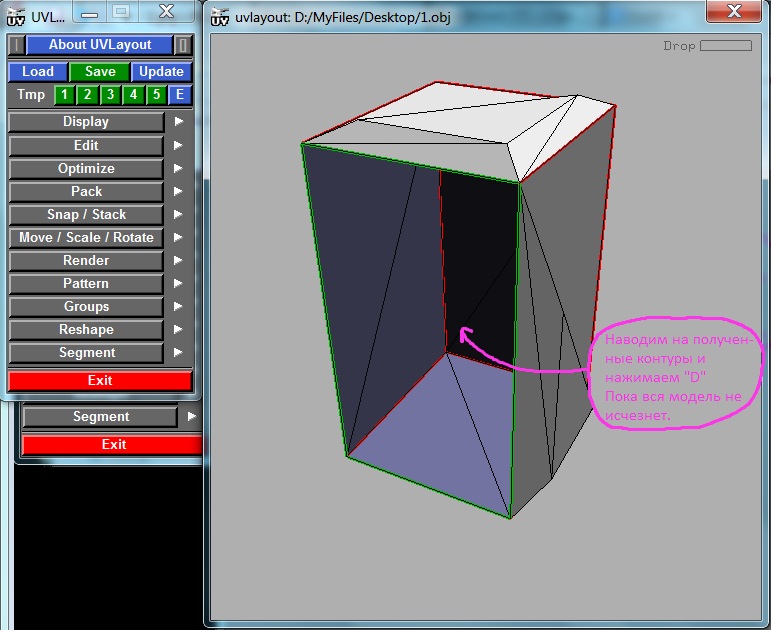771x630 pixels.
Task: Open the Pack panel
Action: pyautogui.click(x=86, y=191)
